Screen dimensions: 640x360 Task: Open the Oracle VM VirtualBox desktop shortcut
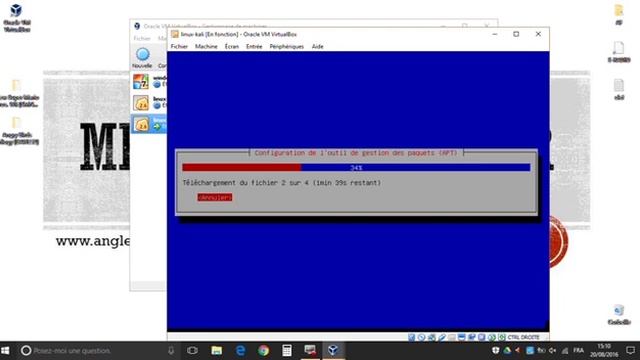tap(17, 17)
